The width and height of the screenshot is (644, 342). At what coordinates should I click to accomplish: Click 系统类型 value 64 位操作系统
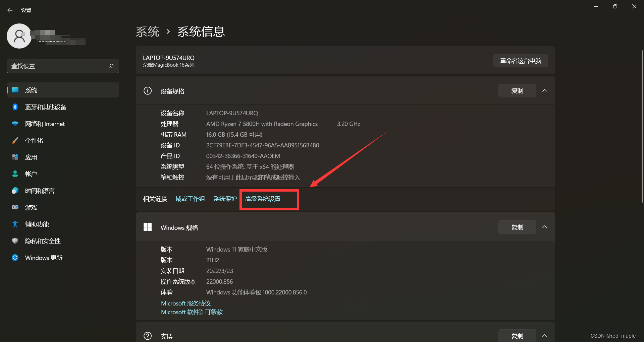tap(250, 167)
